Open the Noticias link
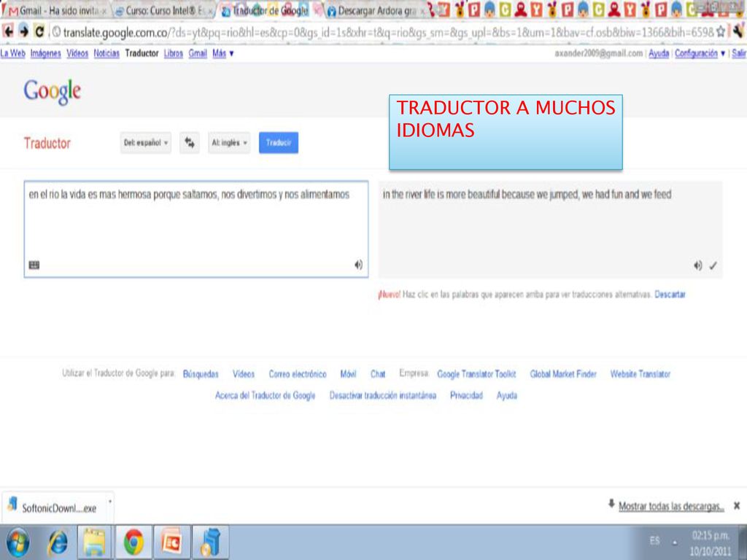This screenshot has width=747, height=560. pyautogui.click(x=107, y=53)
